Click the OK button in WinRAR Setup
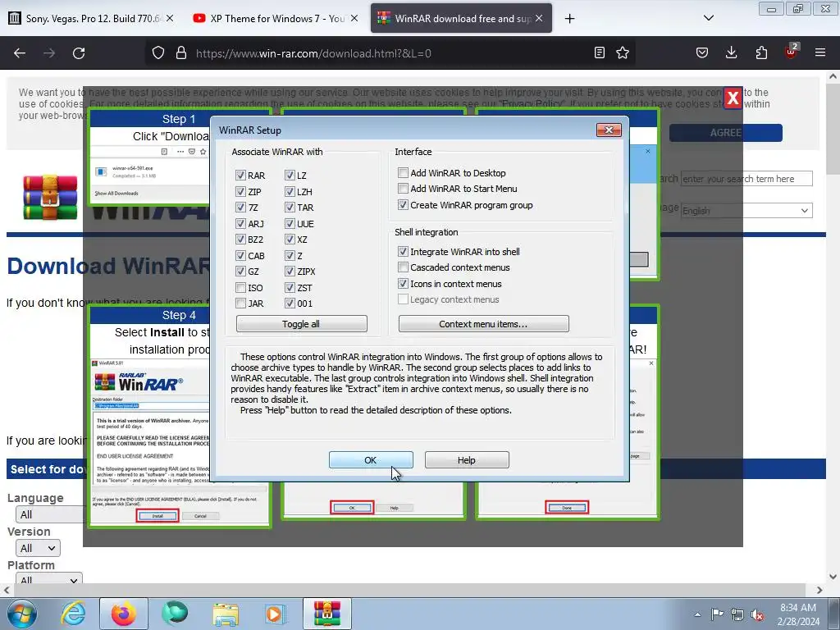This screenshot has height=630, width=840. coord(371,459)
